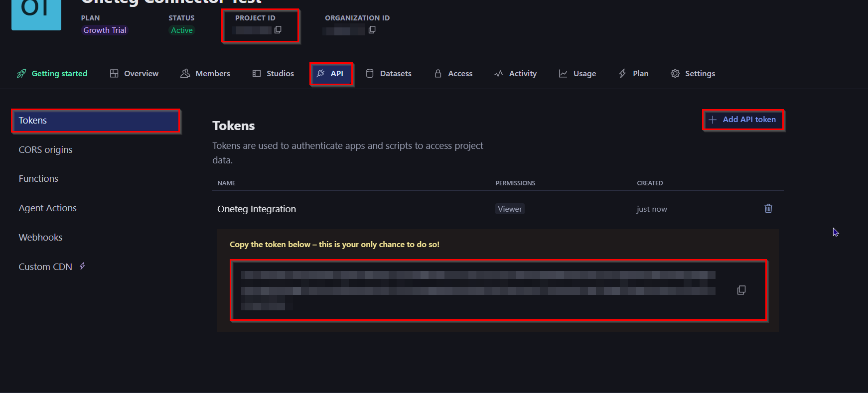This screenshot has width=868, height=393.
Task: Click the Viewer permission badge
Action: 510,209
